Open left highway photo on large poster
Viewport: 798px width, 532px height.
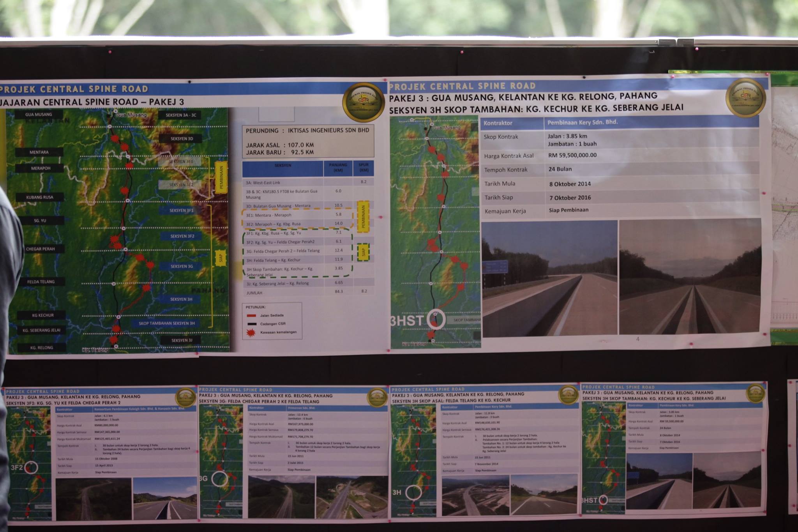[549, 278]
